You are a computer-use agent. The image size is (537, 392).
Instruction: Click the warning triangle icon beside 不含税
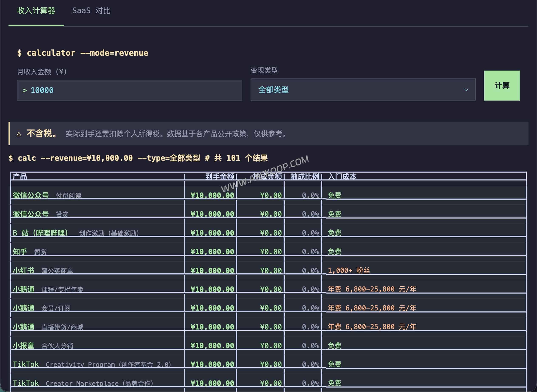tap(19, 134)
